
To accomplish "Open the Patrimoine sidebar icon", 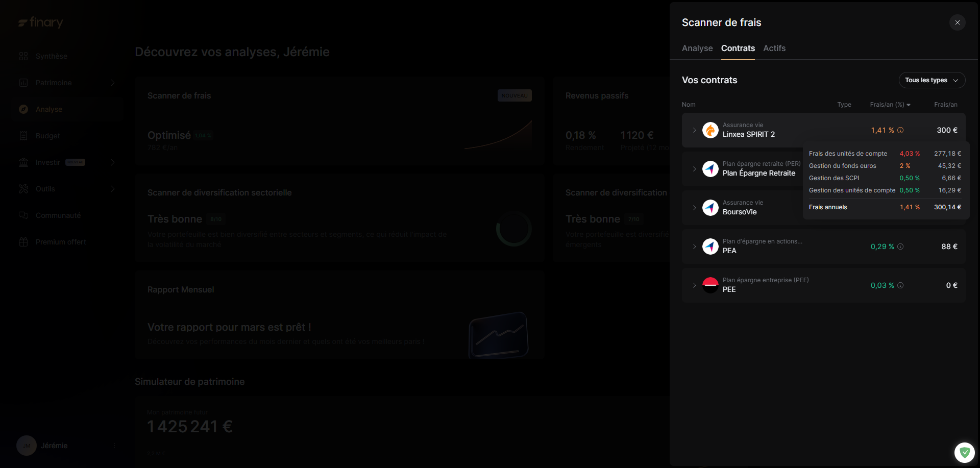I will click(x=23, y=83).
